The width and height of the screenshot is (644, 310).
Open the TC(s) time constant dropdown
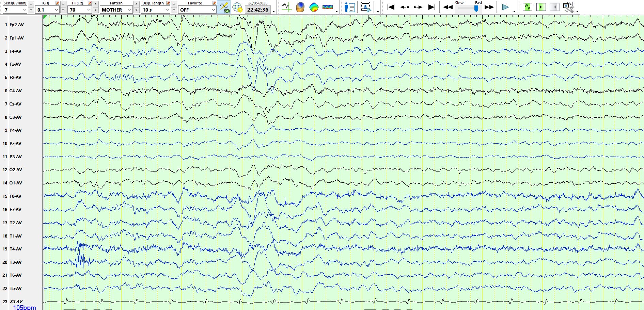coord(48,10)
